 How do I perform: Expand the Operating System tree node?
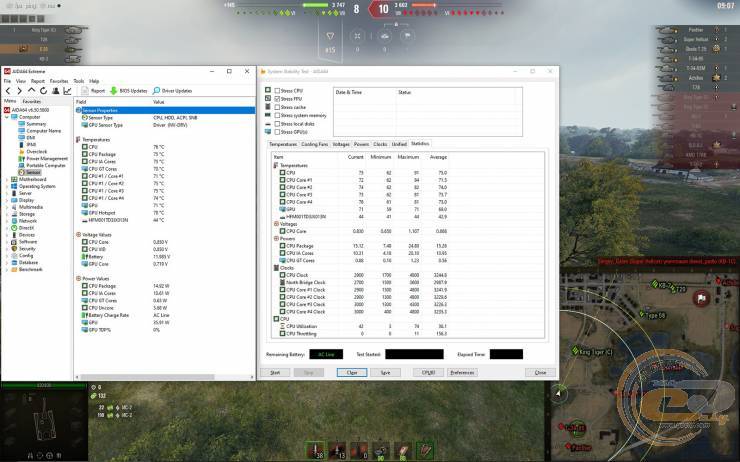pyautogui.click(x=7, y=186)
